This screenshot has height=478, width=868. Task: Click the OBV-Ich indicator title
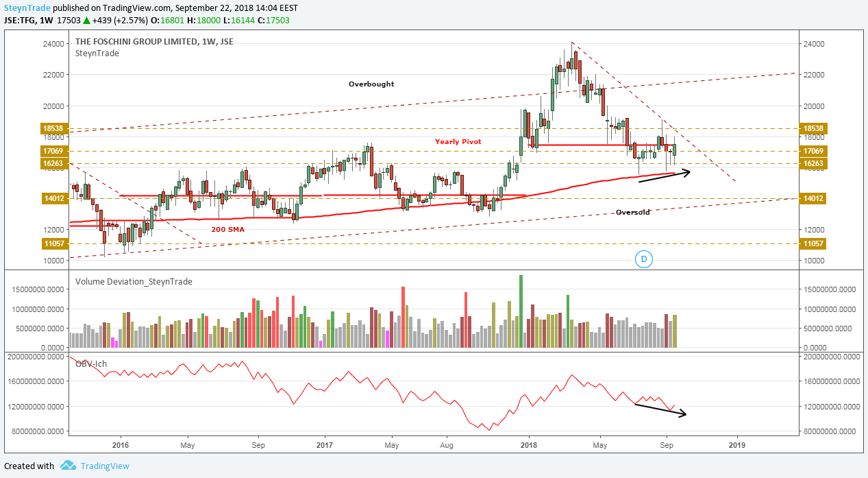point(91,363)
